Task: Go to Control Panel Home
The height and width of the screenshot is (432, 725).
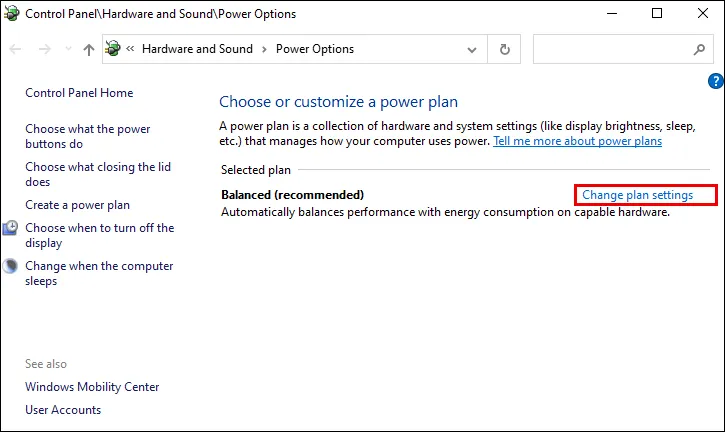Action: (79, 93)
